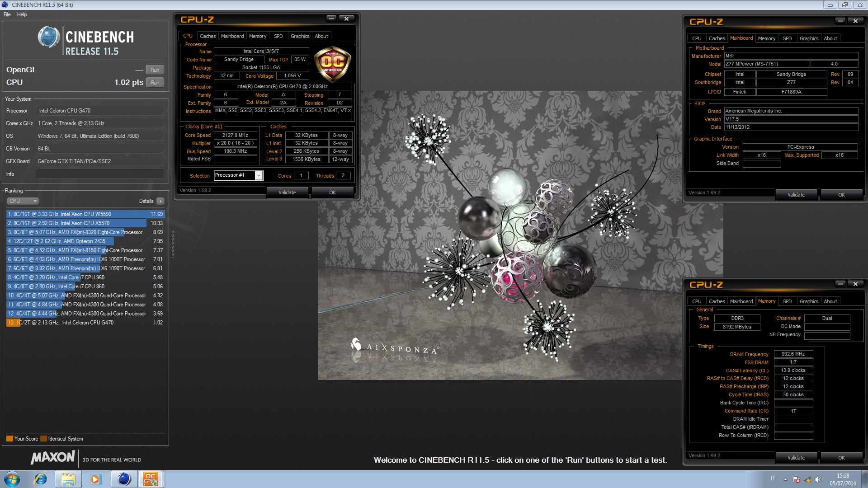Switch to SPD tab in first CPU-Z
The height and width of the screenshot is (488, 868).
(278, 36)
